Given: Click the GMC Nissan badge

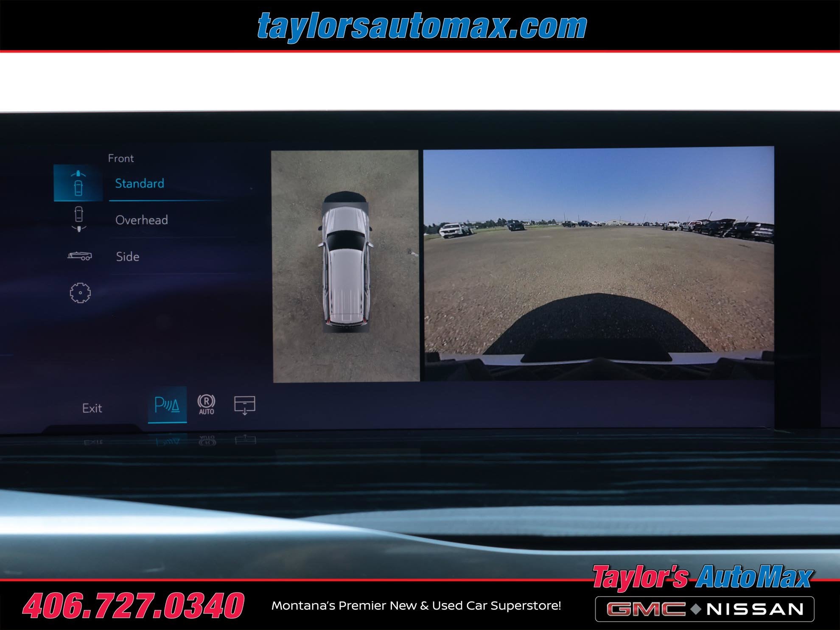Looking at the screenshot, I should click(x=705, y=609).
